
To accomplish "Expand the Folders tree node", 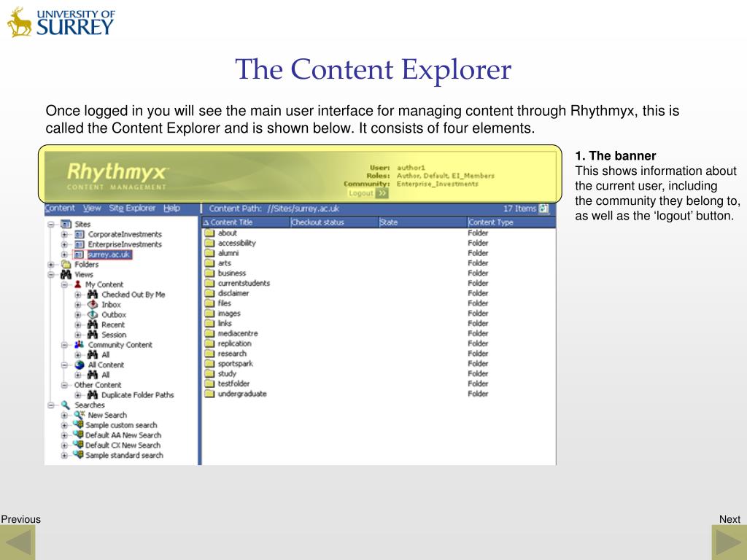I will pyautogui.click(x=51, y=264).
